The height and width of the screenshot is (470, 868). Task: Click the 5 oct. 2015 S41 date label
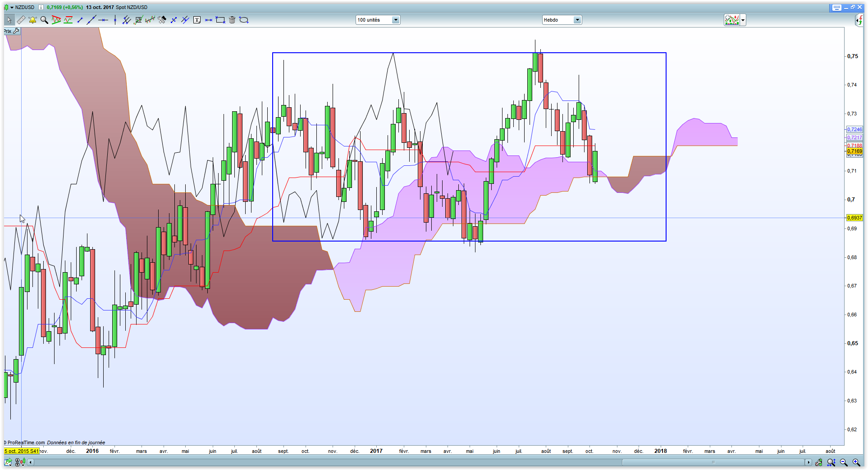(22, 451)
